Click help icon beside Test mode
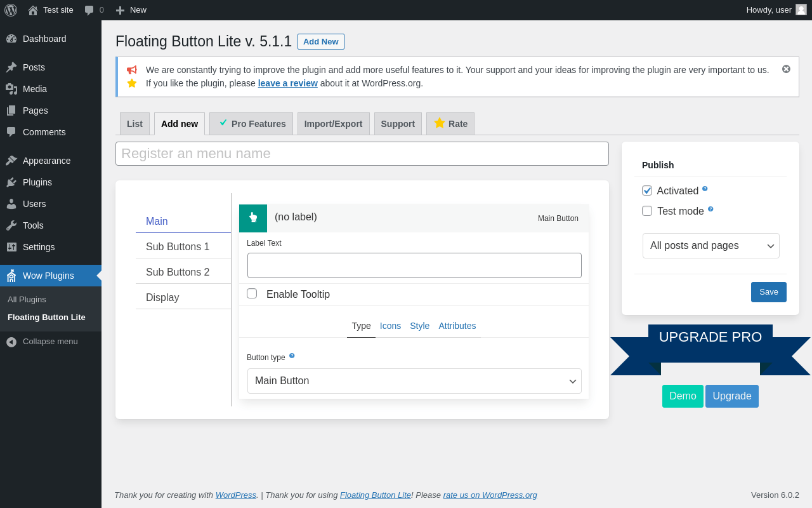This screenshot has height=508, width=812. 710,209
